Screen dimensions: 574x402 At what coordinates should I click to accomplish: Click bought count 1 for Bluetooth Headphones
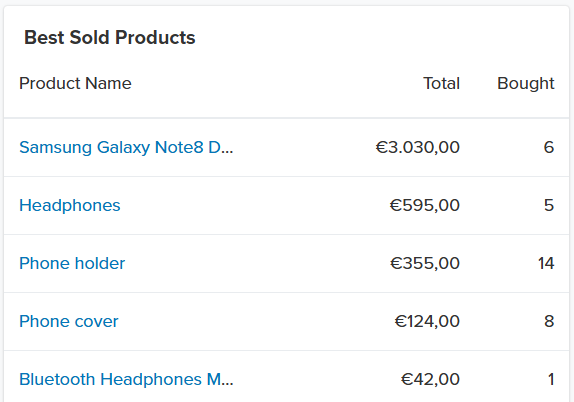click(x=551, y=379)
